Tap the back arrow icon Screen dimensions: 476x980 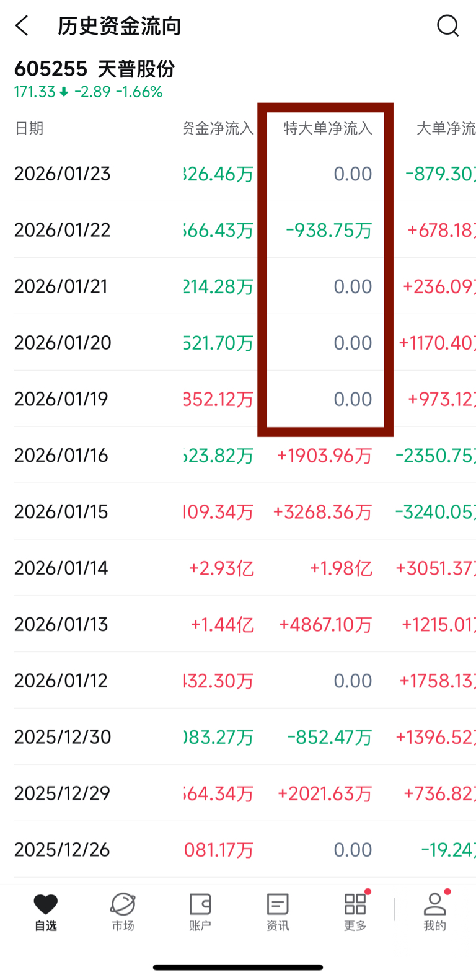point(22,26)
